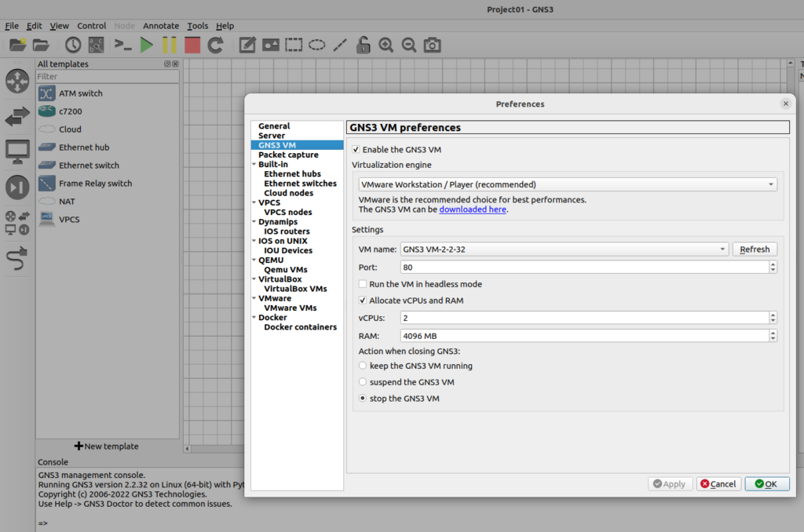Click the template Filter input field

(108, 77)
